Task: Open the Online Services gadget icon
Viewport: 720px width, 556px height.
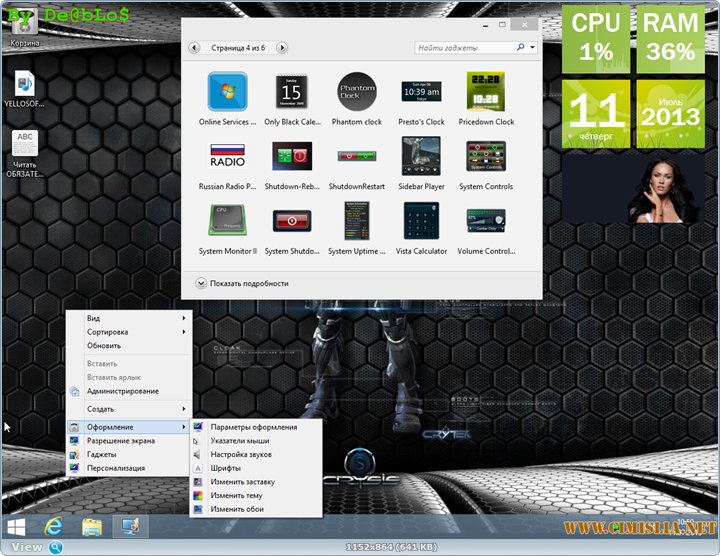Action: [x=227, y=92]
